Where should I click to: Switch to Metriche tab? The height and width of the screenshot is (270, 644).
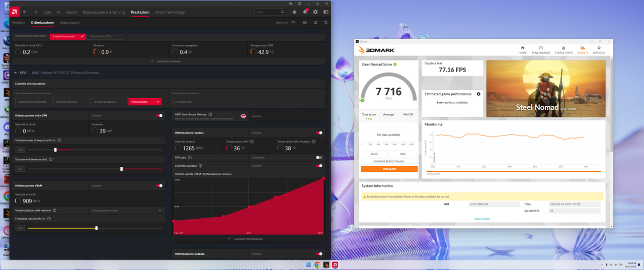click(19, 23)
